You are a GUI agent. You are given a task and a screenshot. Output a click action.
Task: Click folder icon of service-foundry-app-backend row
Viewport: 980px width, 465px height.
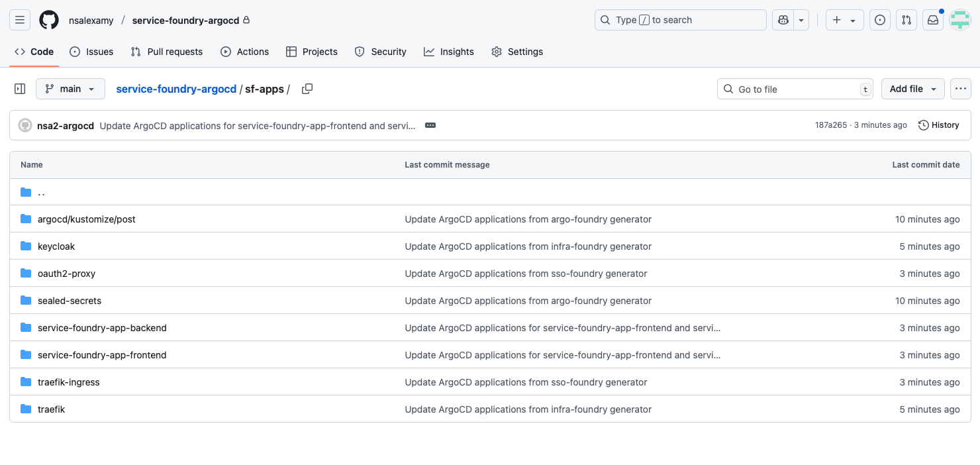pos(26,328)
